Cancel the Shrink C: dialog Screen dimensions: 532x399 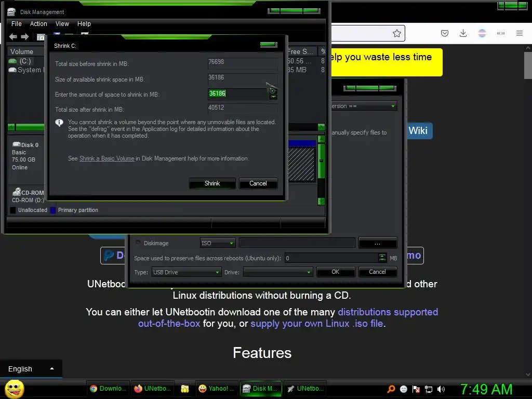tap(258, 183)
